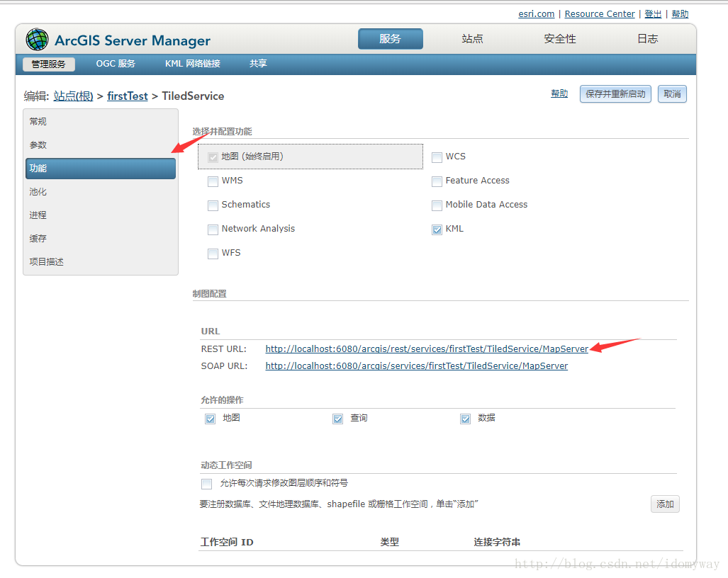This screenshot has width=728, height=578.
Task: Click the 添加 workspace button
Action: (x=665, y=504)
